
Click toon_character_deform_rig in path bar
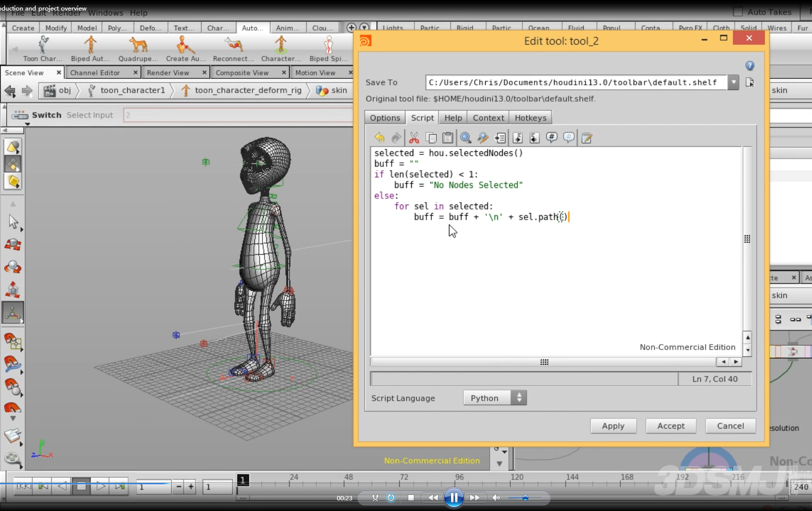[x=242, y=90]
